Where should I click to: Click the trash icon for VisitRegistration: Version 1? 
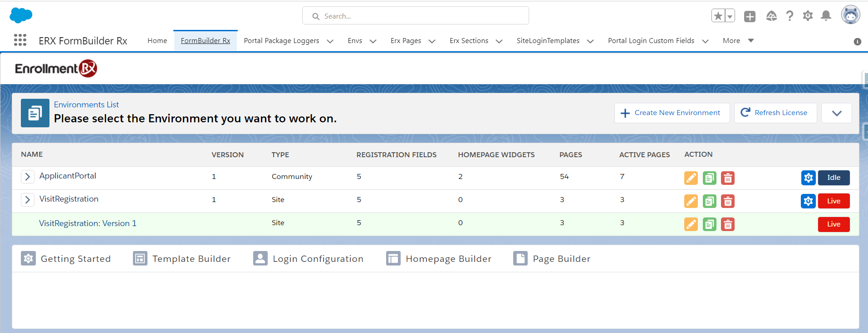tap(728, 224)
